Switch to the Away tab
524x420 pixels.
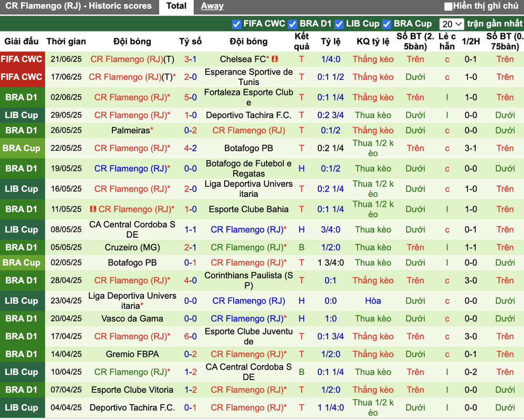click(212, 6)
